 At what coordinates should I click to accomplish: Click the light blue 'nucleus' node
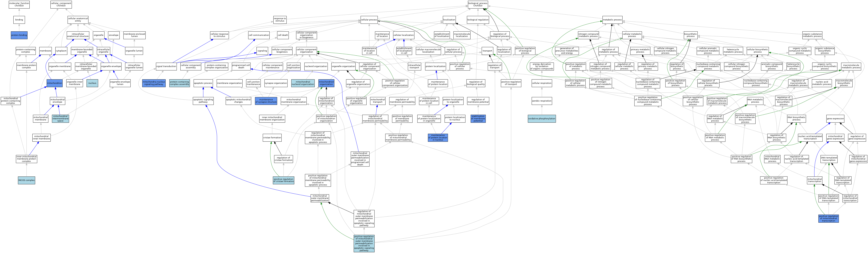[92, 83]
